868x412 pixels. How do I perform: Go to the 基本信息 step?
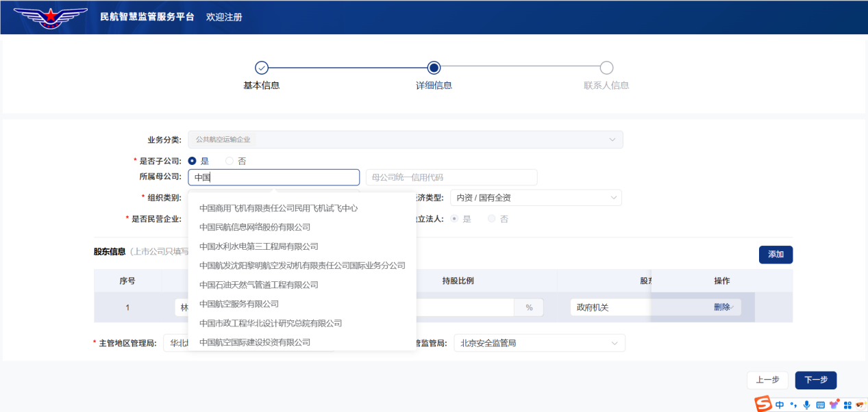point(262,75)
